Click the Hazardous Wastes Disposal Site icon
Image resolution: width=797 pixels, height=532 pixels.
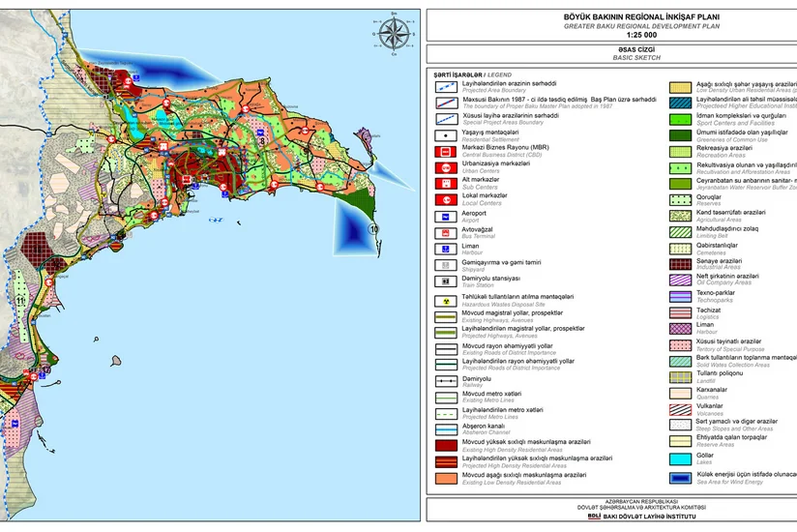pyautogui.click(x=446, y=301)
